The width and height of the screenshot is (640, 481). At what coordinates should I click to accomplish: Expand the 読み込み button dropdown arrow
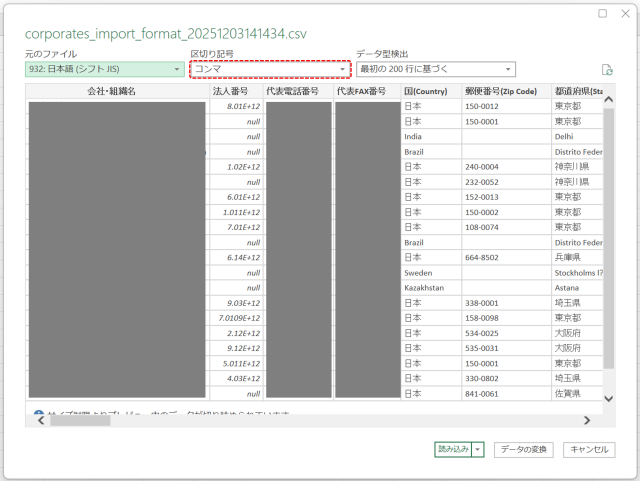pyautogui.click(x=478, y=450)
